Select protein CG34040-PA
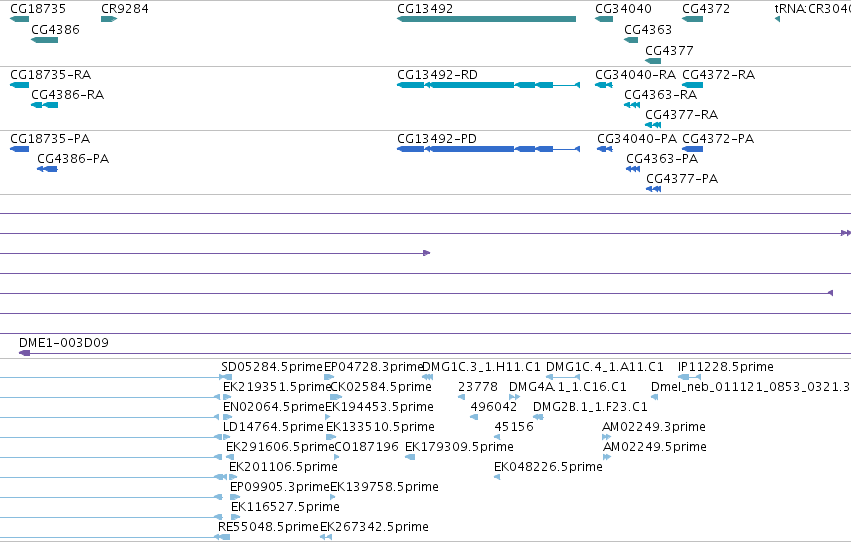Image resolution: width=851 pixels, height=542 pixels. pyautogui.click(x=605, y=149)
